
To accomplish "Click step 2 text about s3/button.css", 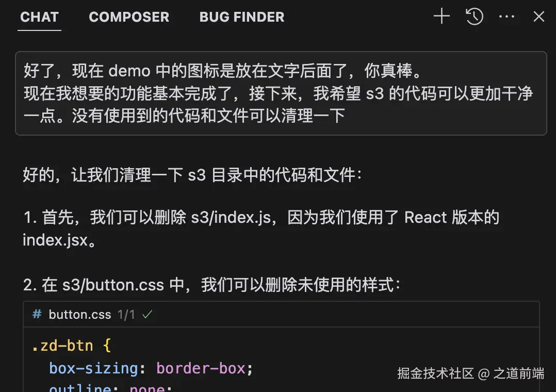I will pyautogui.click(x=211, y=285).
